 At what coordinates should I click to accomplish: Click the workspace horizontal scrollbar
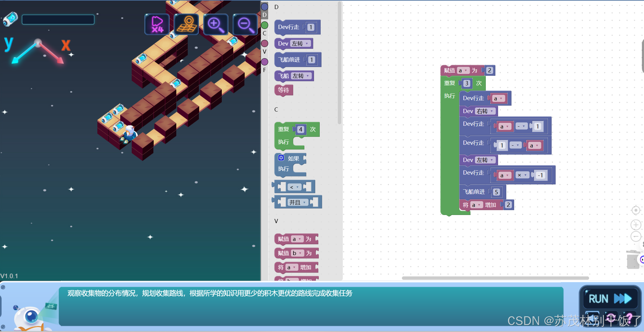pos(495,278)
